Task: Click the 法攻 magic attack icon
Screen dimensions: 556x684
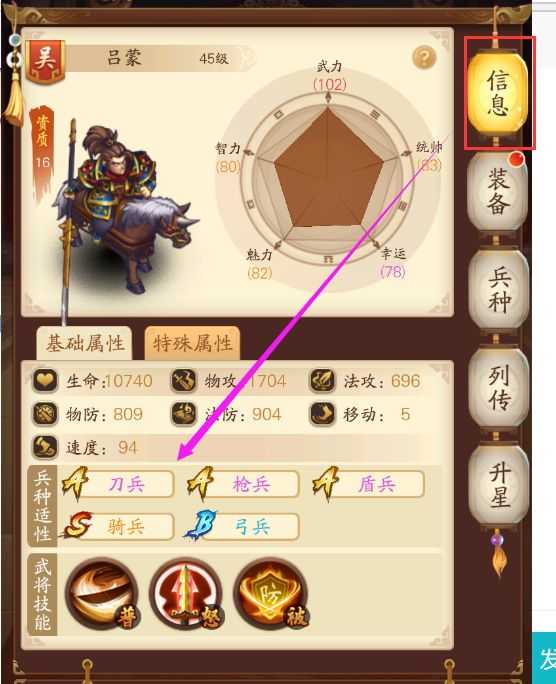Action: click(322, 380)
